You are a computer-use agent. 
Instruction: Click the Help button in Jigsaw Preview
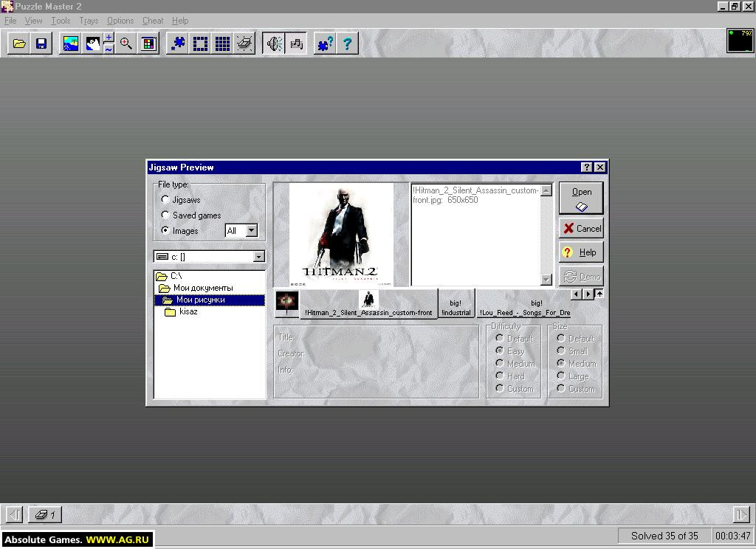tap(582, 252)
